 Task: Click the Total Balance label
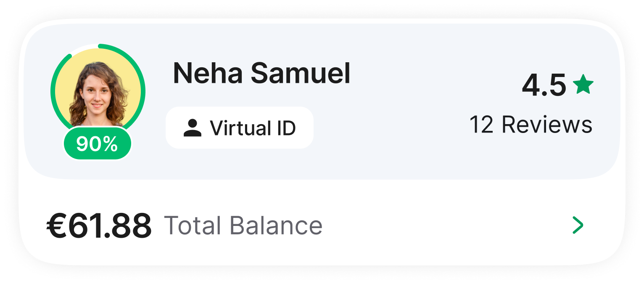coord(243,226)
